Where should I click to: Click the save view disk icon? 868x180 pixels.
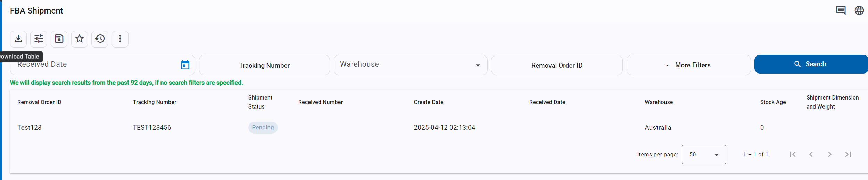(x=59, y=39)
